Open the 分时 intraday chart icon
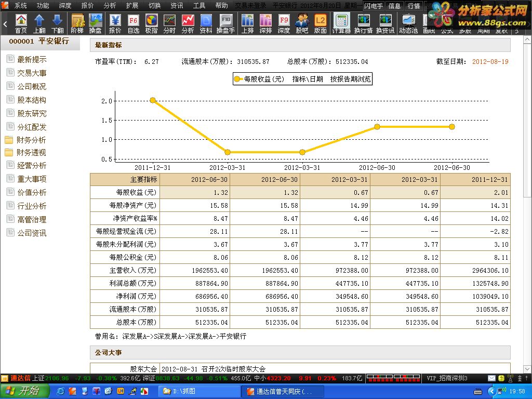Image resolution: width=532 pixels, height=399 pixels. (169, 23)
